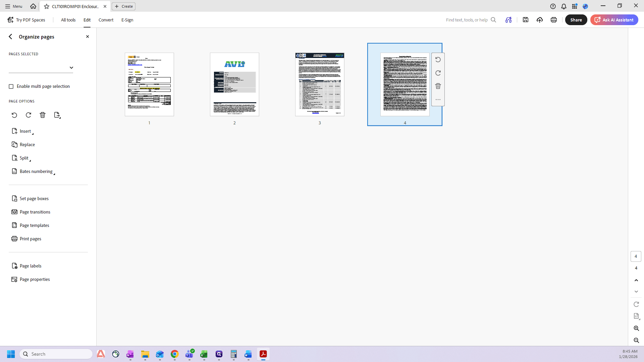Open the Convert menu
This screenshot has height=362, width=644.
pos(106,20)
